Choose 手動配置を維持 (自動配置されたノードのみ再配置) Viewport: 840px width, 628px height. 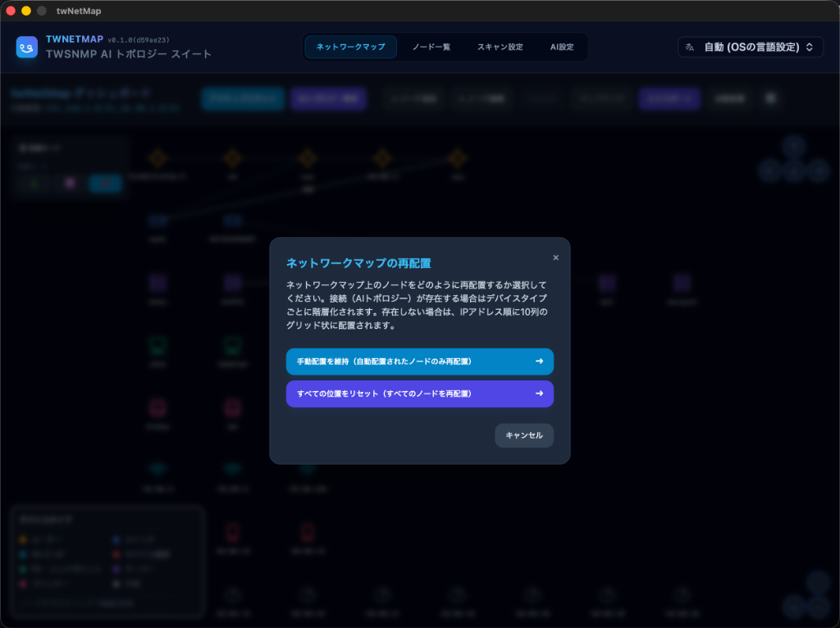click(419, 362)
